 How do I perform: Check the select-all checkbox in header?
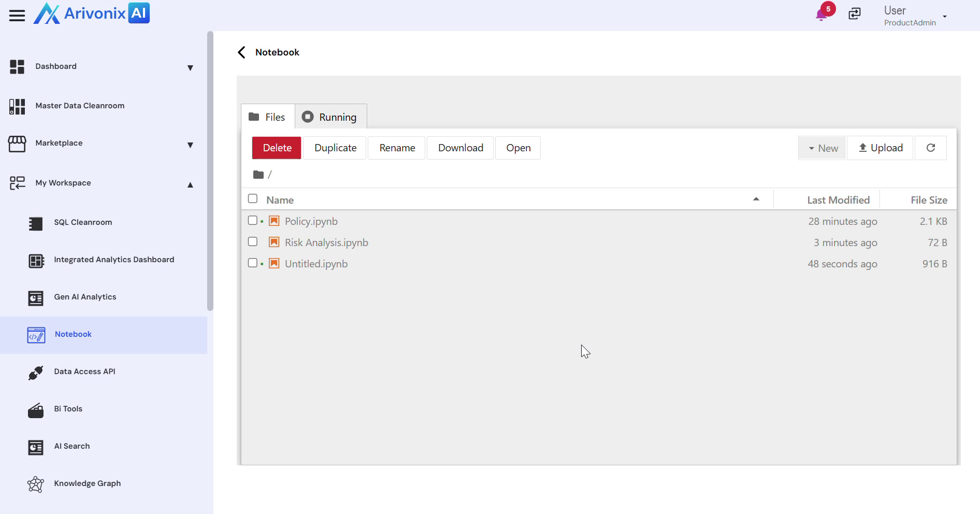tap(253, 199)
